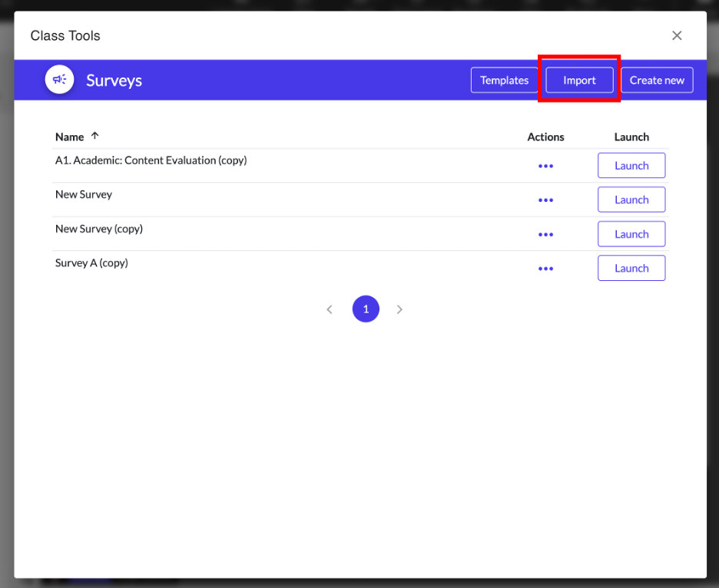Image resolution: width=719 pixels, height=588 pixels.
Task: Go to previous page of surveys
Action: (x=330, y=309)
